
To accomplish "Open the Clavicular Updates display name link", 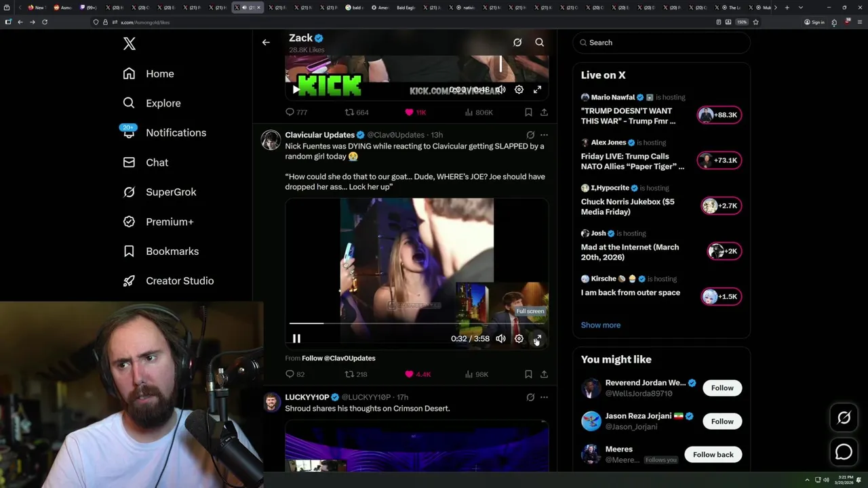I will point(320,135).
